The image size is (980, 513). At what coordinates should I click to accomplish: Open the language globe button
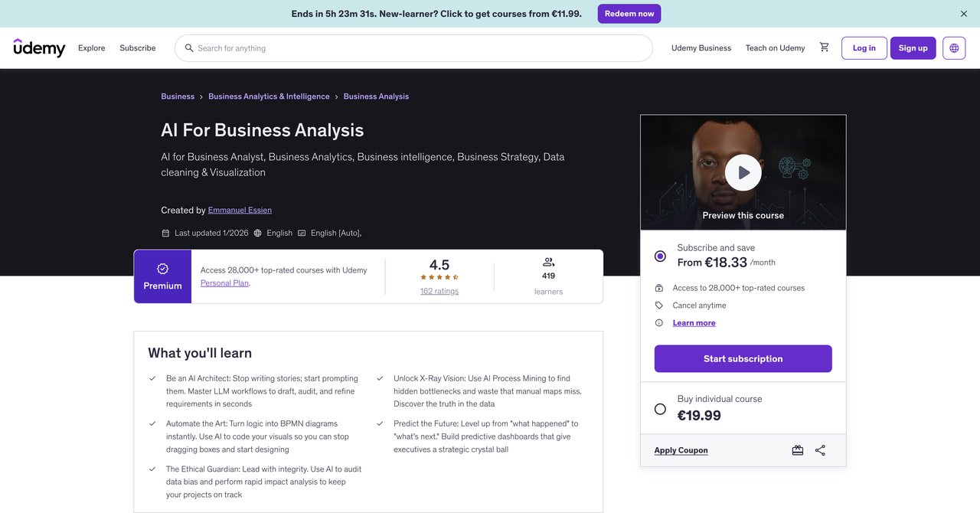[x=954, y=48]
